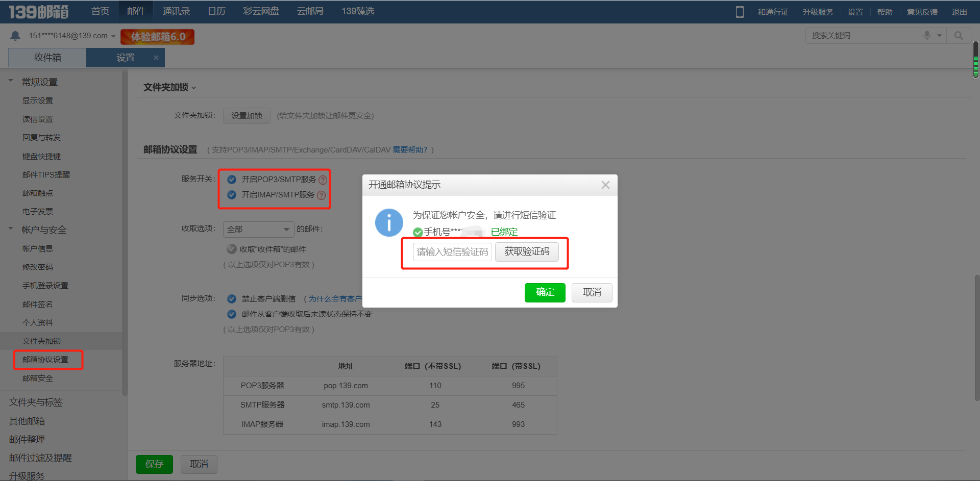Screen dimensions: 980x481
Task: Click the 和通行证 top link
Action: (773, 12)
